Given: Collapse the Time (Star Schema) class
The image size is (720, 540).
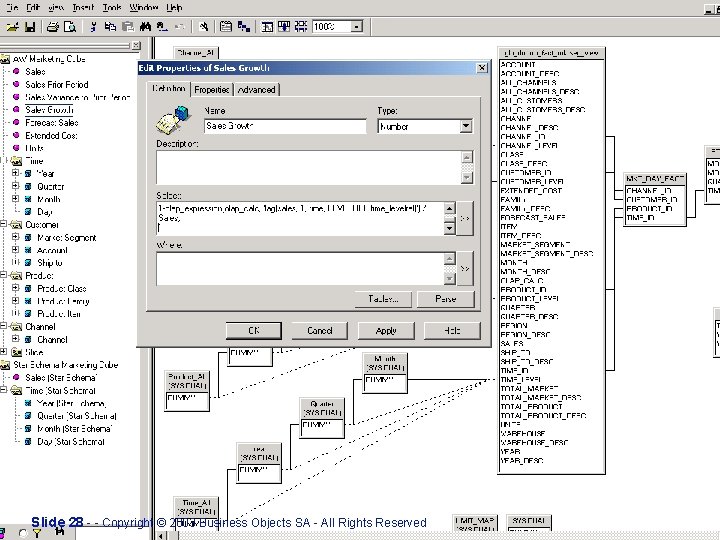Looking at the screenshot, I should pos(3,390).
